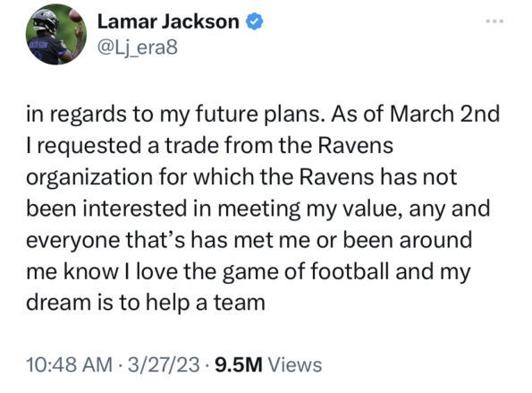
Task: Click the blue verified checkmark badge
Action: coord(254,21)
